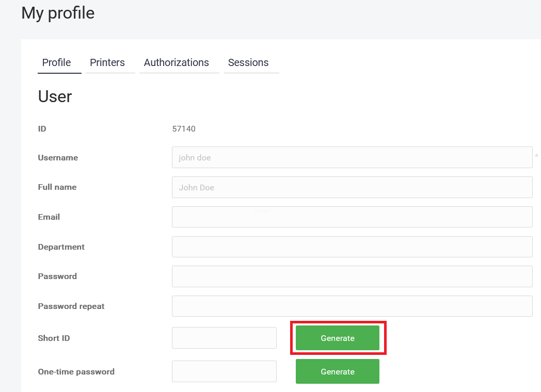Click the Password repeat label

tap(71, 306)
